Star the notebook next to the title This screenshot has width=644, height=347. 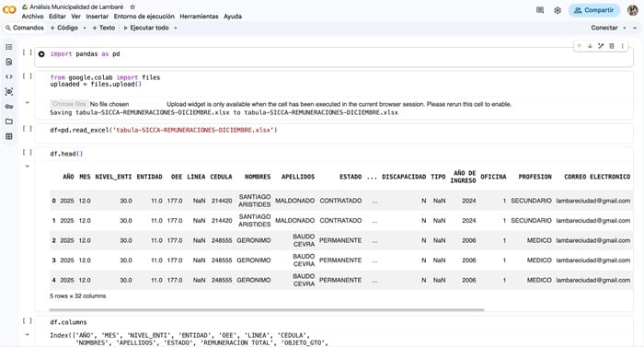tap(132, 7)
